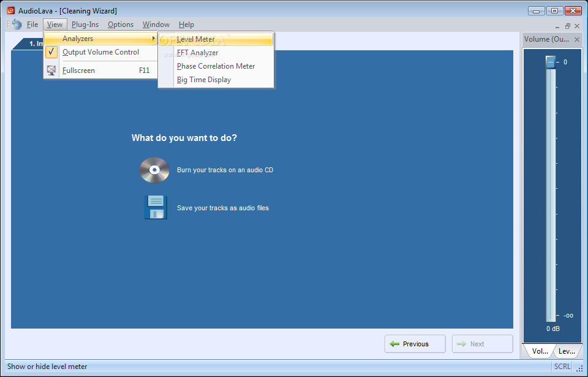The height and width of the screenshot is (377, 588).
Task: Open the Options menu
Action: tap(121, 25)
